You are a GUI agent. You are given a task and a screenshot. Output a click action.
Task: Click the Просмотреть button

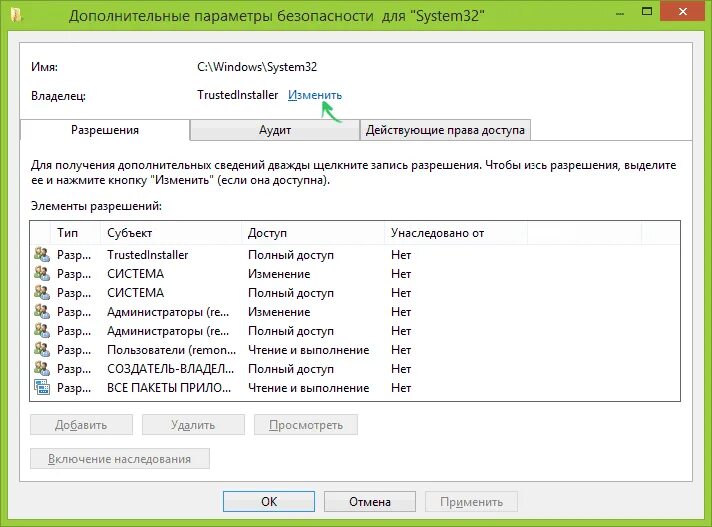(306, 425)
